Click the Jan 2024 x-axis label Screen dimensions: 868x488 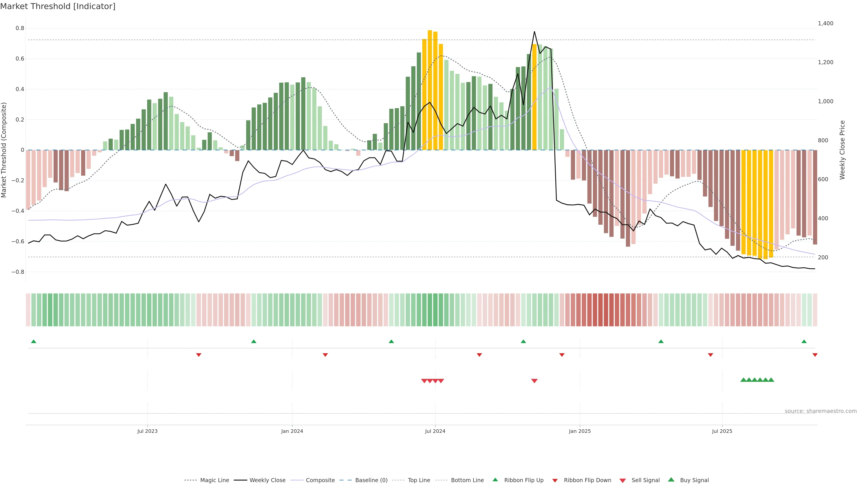point(292,431)
